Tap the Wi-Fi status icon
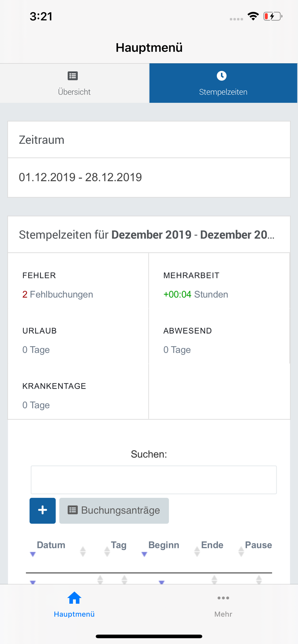This screenshot has height=644, width=298. (x=253, y=16)
